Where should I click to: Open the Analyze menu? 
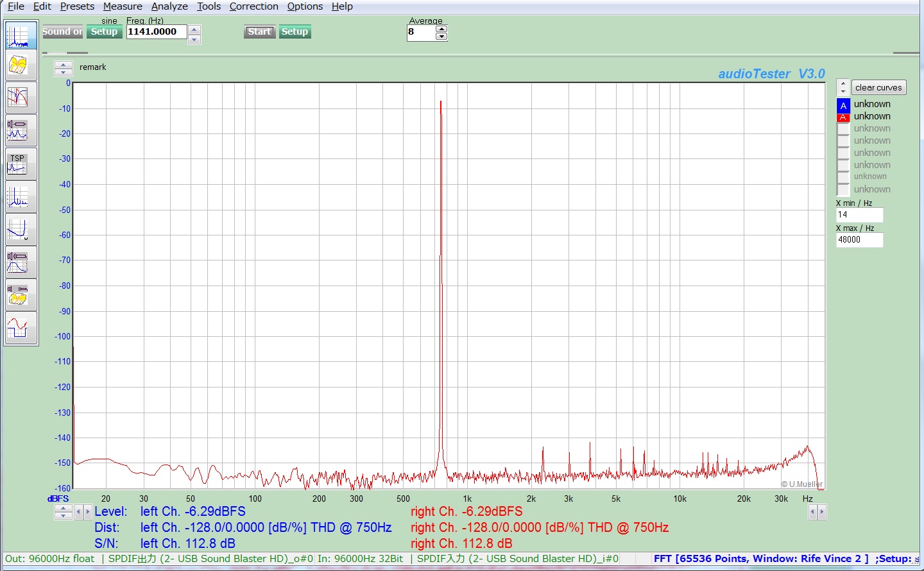coord(169,6)
